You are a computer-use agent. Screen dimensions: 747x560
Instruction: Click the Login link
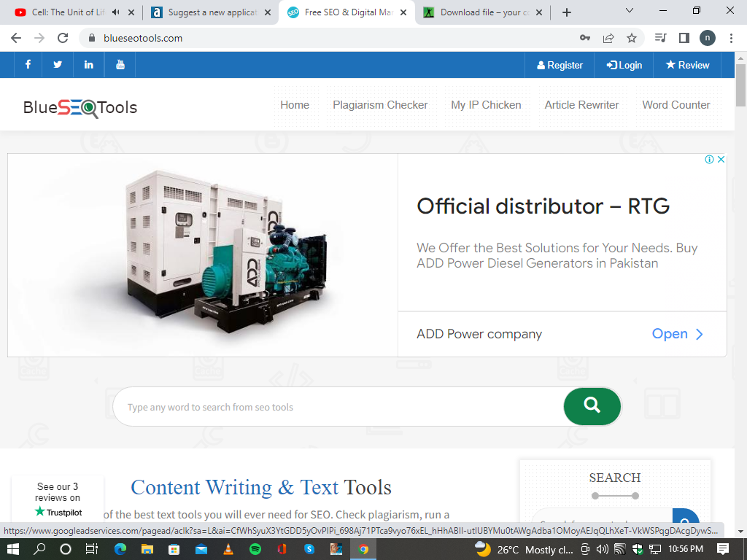click(x=624, y=65)
